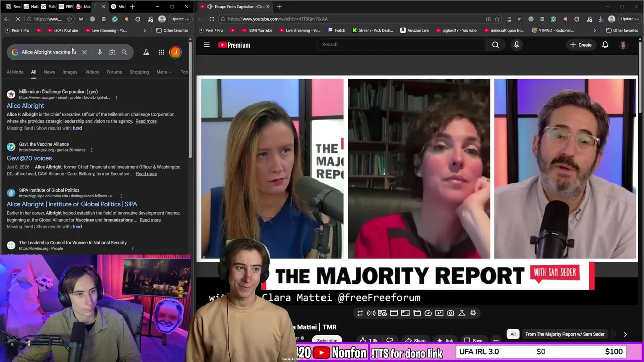
Task: Take video screenshot with camera icon
Action: click(x=450, y=313)
